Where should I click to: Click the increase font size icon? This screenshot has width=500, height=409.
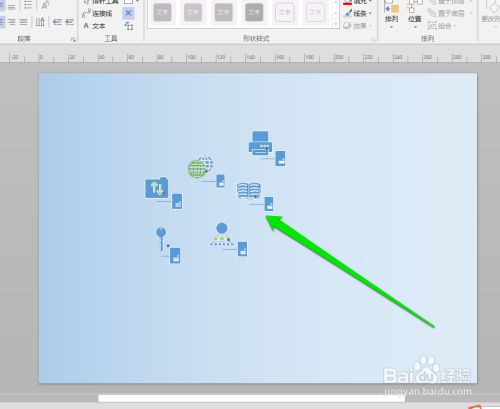(x=45, y=5)
